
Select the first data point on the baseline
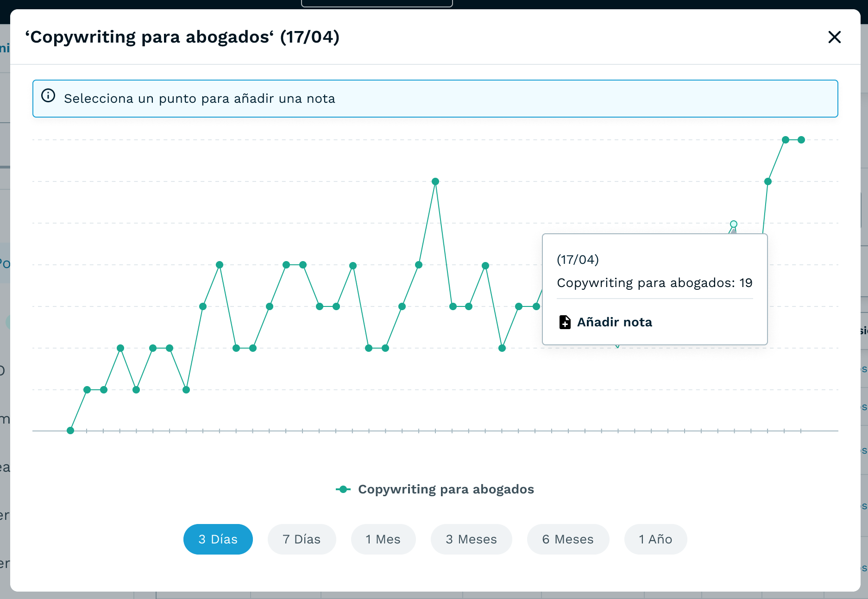point(70,431)
